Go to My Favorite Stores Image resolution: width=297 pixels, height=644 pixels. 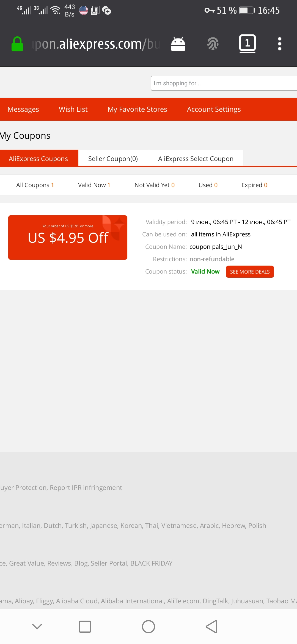coord(137,109)
